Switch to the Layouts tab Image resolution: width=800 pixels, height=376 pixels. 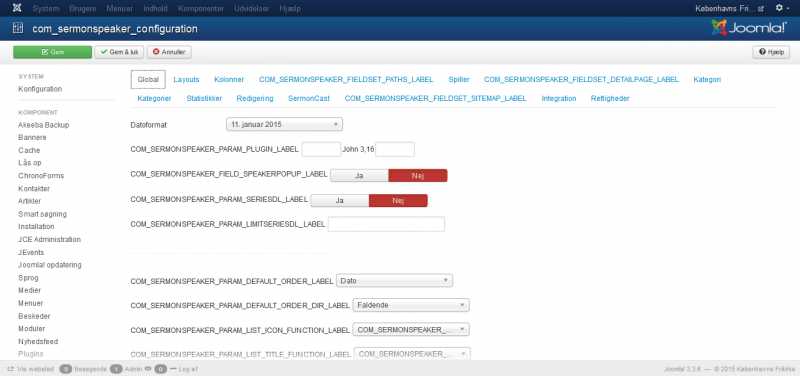tap(186, 80)
